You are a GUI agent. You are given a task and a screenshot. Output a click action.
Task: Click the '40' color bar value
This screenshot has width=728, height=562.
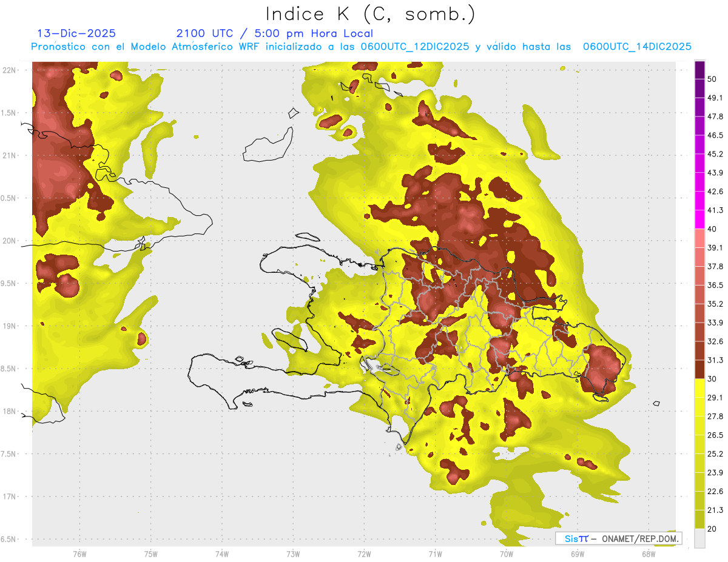click(712, 229)
